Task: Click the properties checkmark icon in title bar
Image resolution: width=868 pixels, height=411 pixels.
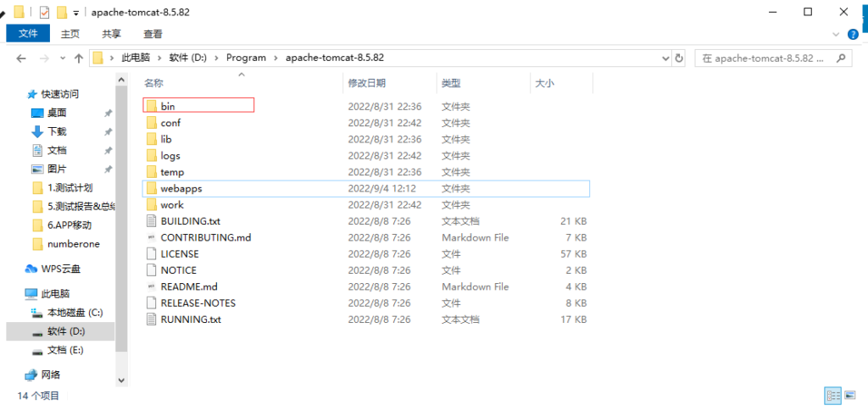Action: (45, 13)
